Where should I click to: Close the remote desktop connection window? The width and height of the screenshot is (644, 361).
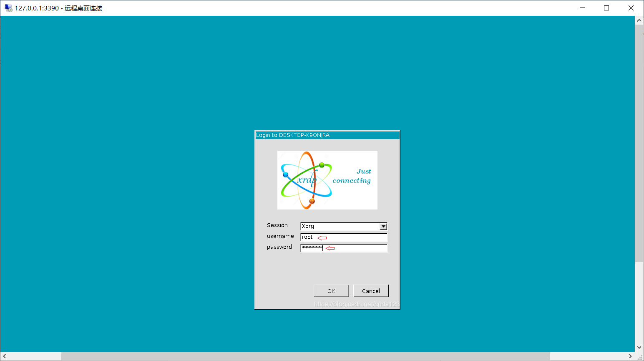click(x=631, y=8)
